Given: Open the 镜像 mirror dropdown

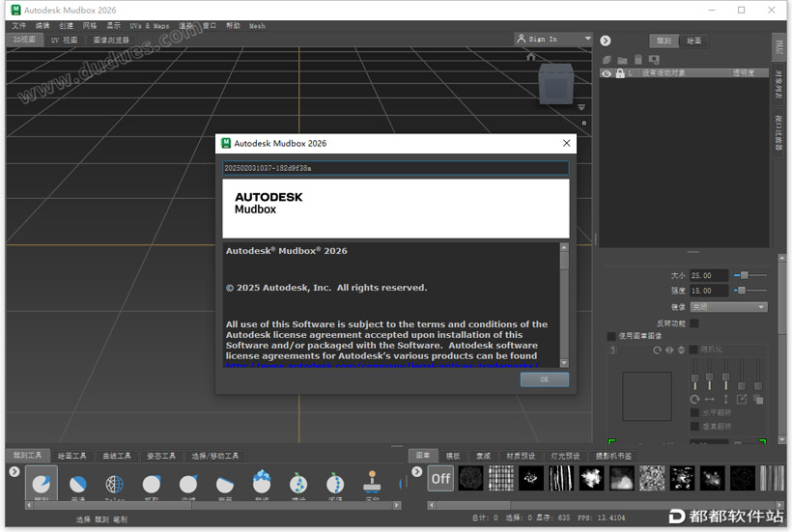Looking at the screenshot, I should [x=729, y=307].
